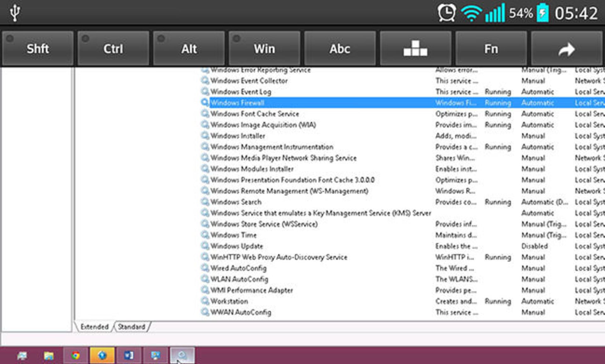Toggle the Win modifier key
The image size is (605, 364).
(x=264, y=48)
